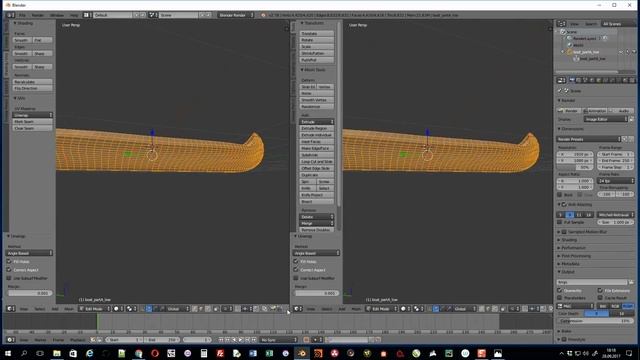Open Delete dropdown in Mesh Tools
Viewport: 640px width, 360px height.
pos(317,217)
